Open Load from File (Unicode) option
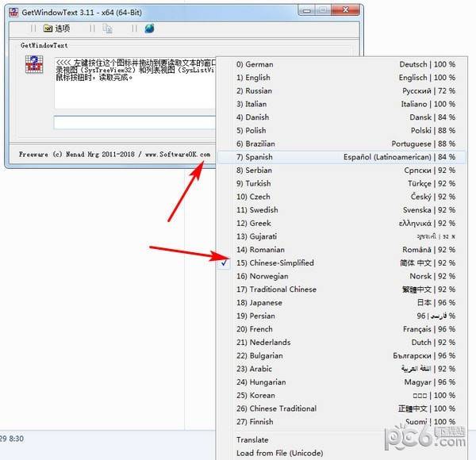 pyautogui.click(x=279, y=453)
